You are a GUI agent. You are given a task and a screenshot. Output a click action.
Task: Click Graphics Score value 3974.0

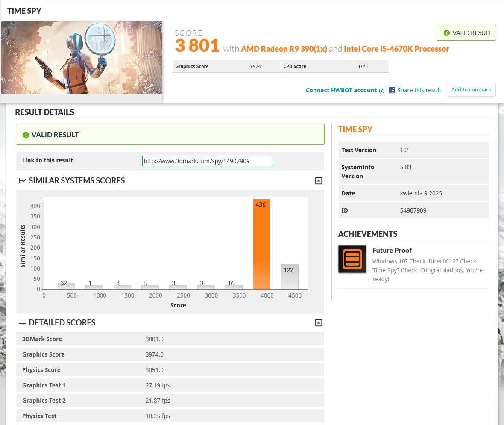coord(154,354)
